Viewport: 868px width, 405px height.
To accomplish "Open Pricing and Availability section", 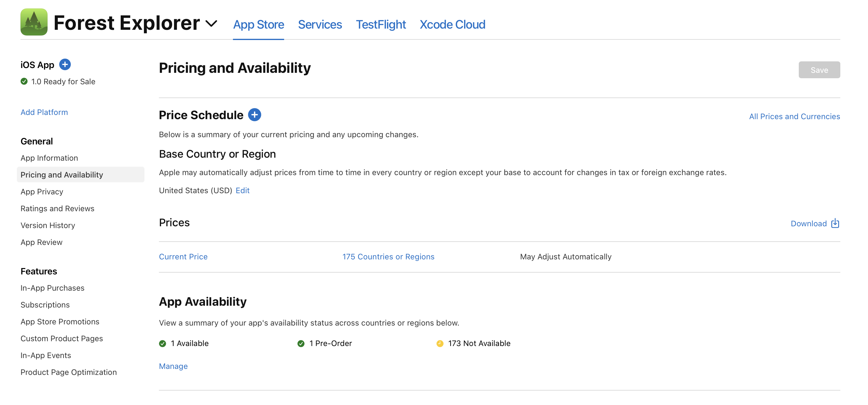I will coord(62,174).
